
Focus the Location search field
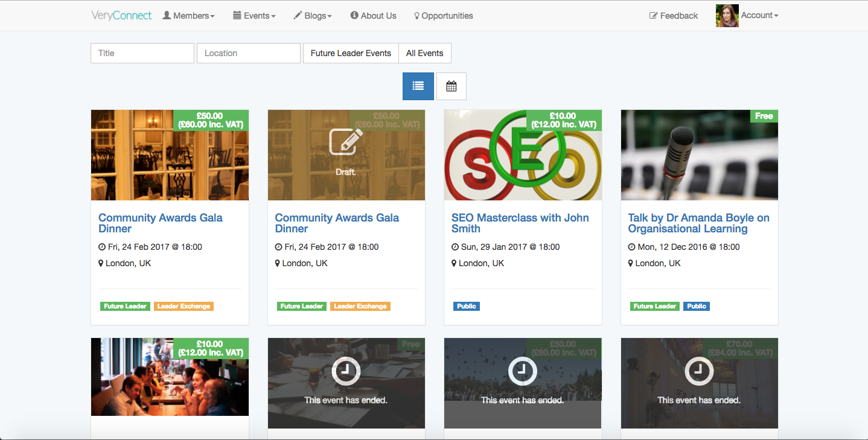point(249,53)
